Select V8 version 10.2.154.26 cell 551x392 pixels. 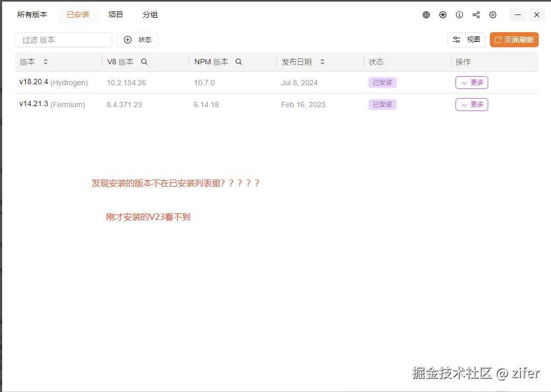[x=127, y=83]
